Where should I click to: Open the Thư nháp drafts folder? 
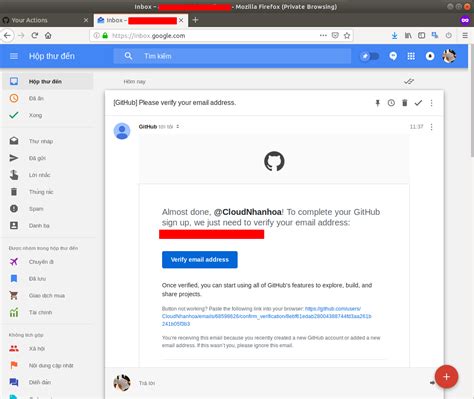coord(48,141)
